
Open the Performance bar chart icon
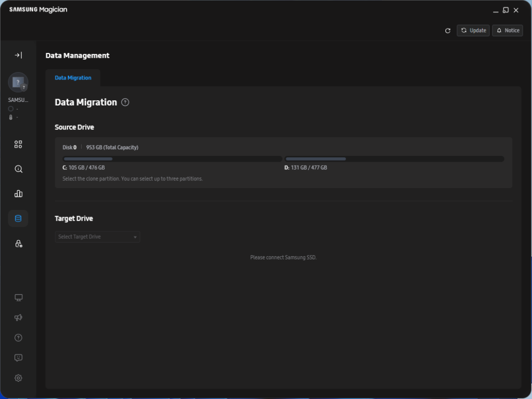coord(18,194)
